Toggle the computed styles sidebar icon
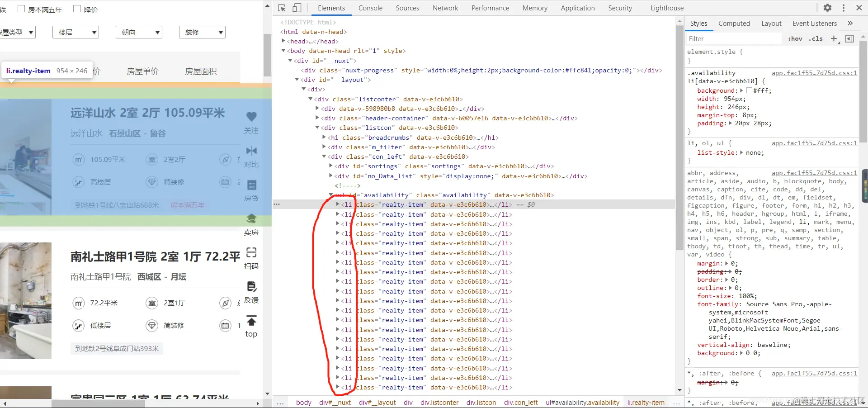Viewport: 868px width, 408px height. click(x=849, y=39)
